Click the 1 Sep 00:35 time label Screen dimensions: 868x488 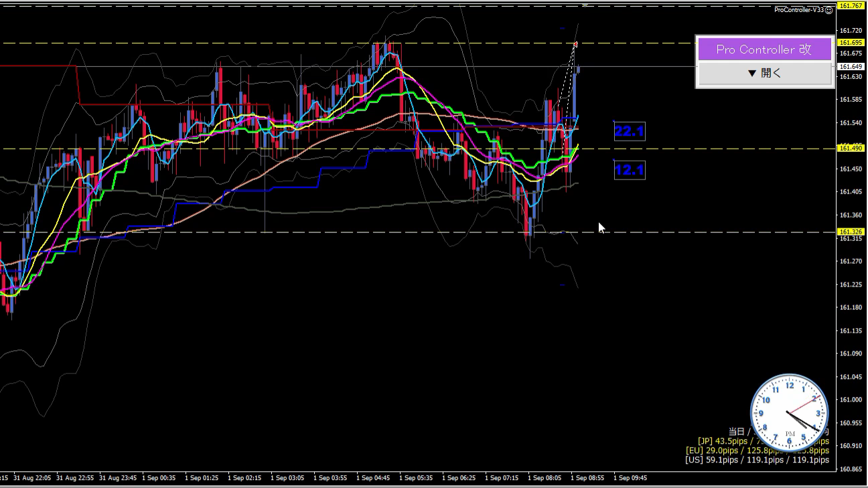coord(159,478)
